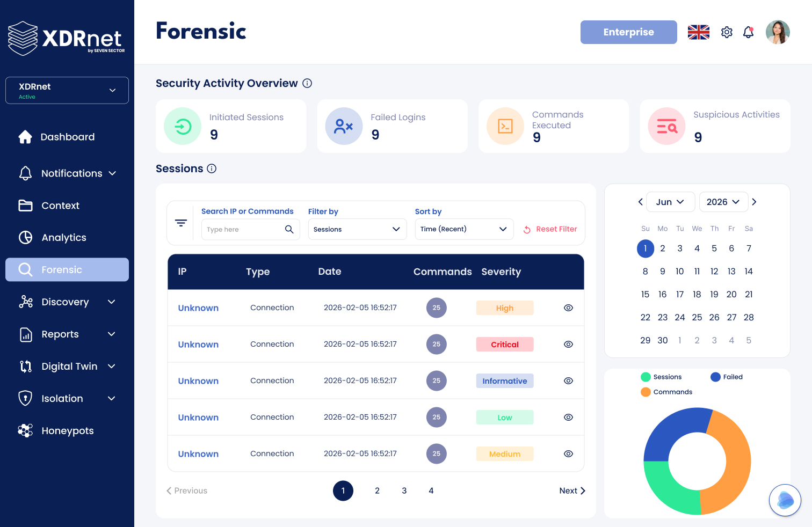
Task: Click the info icon beside Security Activity Overview
Action: point(307,83)
